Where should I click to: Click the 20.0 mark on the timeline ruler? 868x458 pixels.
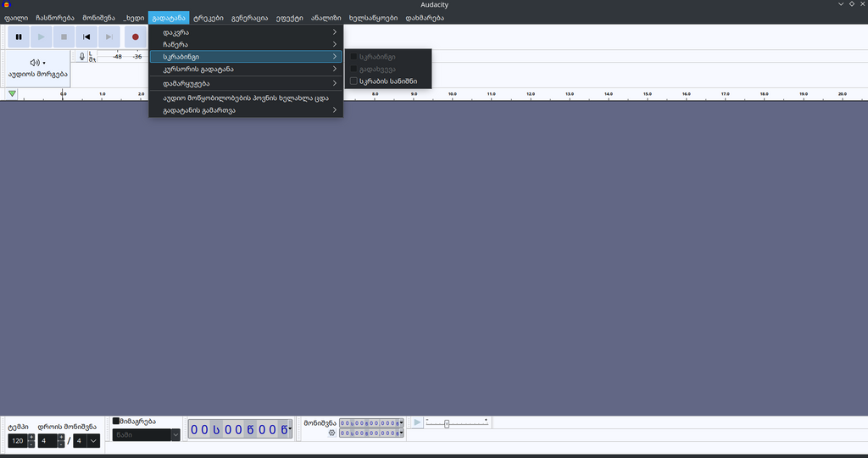pos(842,94)
